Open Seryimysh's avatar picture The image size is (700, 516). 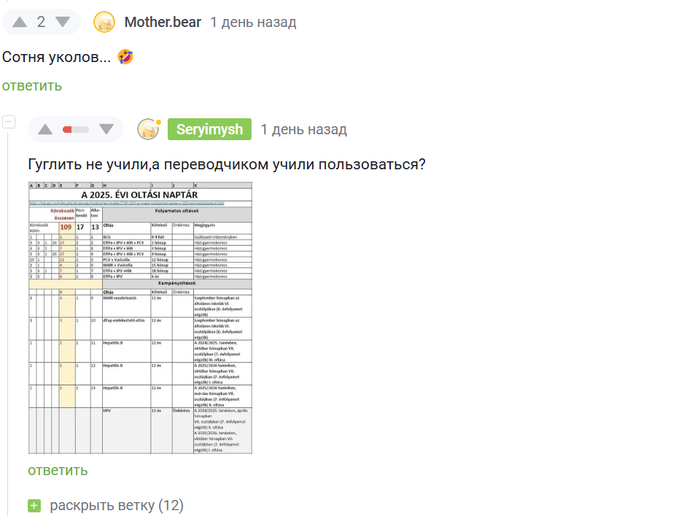click(149, 129)
